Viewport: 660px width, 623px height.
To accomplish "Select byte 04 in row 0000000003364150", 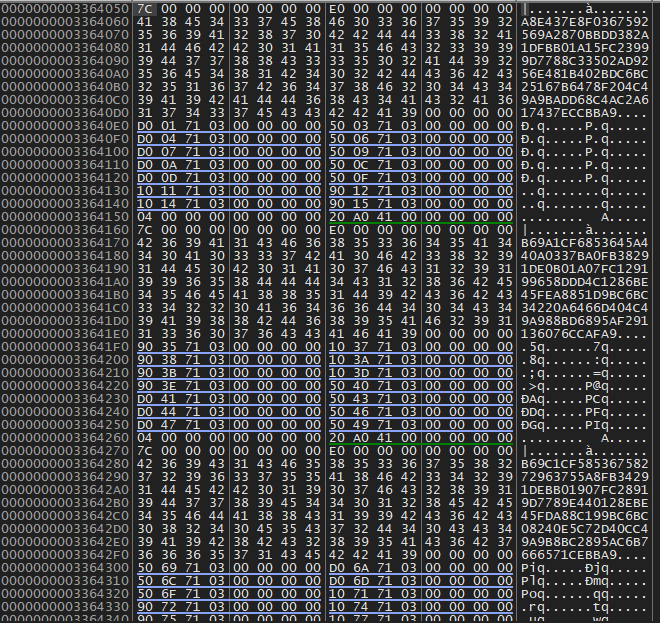I will pyautogui.click(x=145, y=217).
